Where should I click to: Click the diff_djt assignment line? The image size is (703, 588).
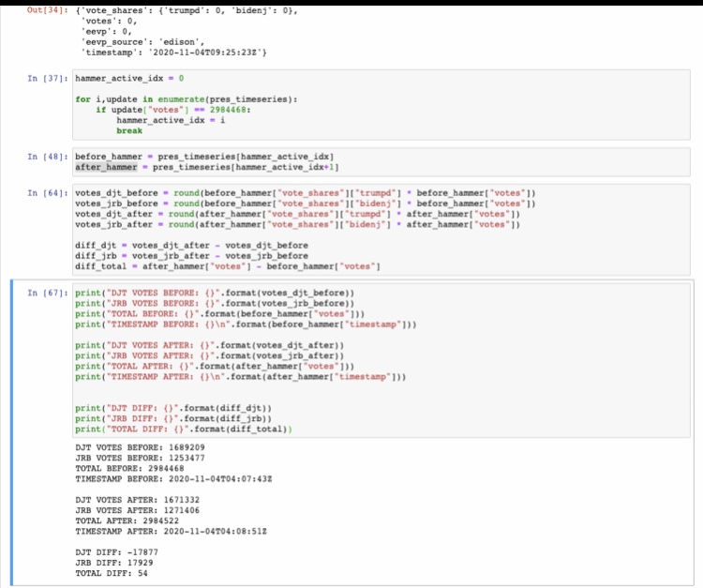pyautogui.click(x=191, y=246)
